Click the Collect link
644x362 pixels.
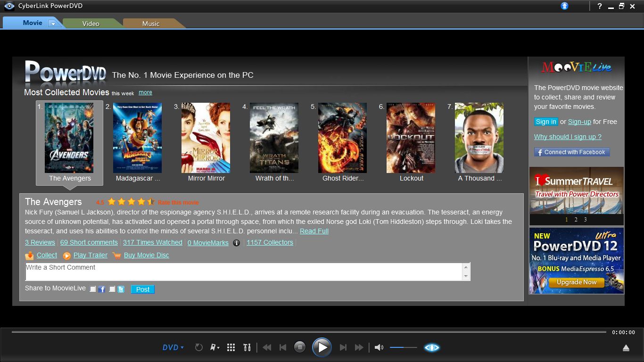[x=47, y=255]
